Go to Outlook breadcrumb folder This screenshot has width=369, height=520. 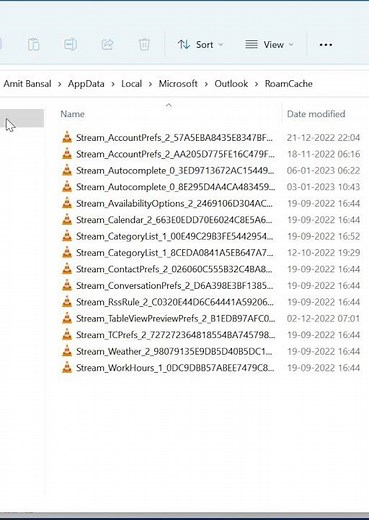[231, 84]
